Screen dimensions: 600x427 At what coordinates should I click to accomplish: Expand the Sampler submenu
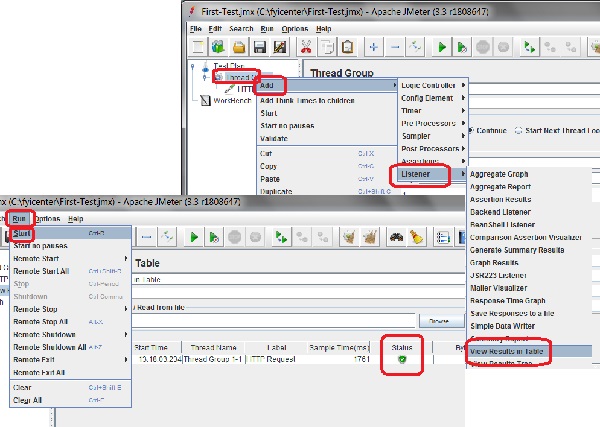point(433,136)
